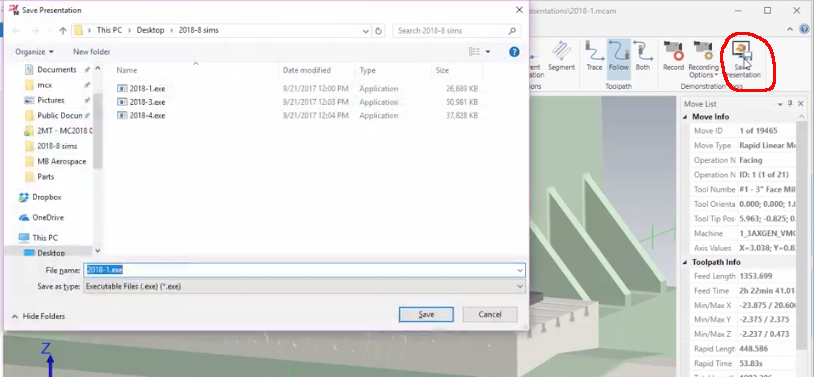Click Desktop in the address breadcrumb
The width and height of the screenshot is (817, 377).
(151, 31)
